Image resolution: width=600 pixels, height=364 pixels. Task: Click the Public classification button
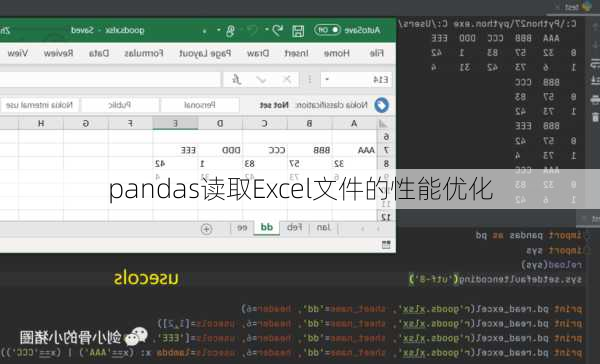tap(120, 105)
